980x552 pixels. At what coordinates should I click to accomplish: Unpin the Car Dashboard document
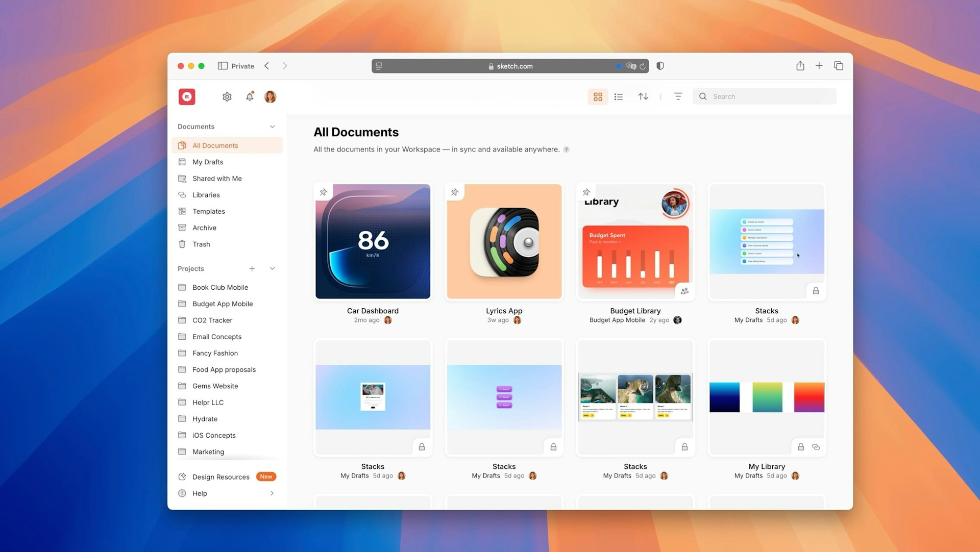coord(324,192)
